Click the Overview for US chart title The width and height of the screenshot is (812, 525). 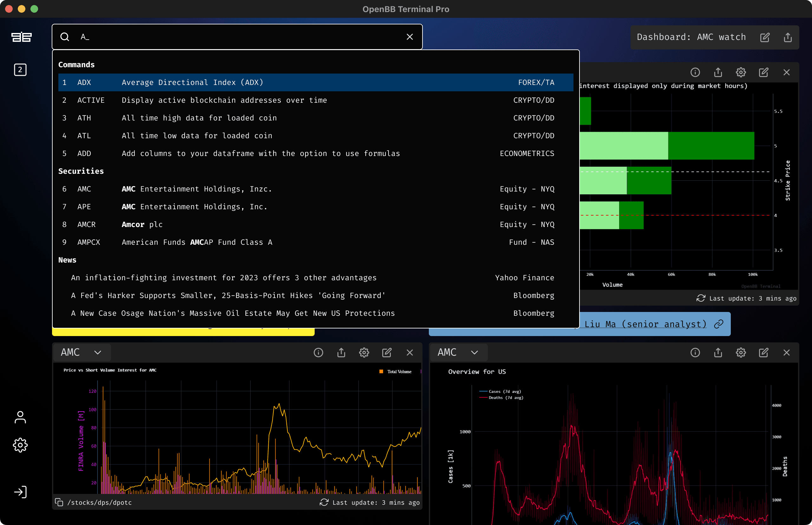477,372
